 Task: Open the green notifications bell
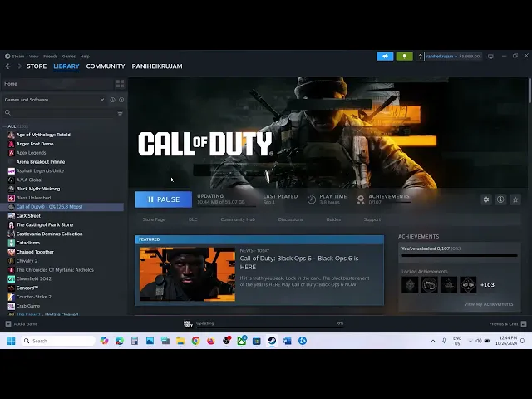point(404,57)
